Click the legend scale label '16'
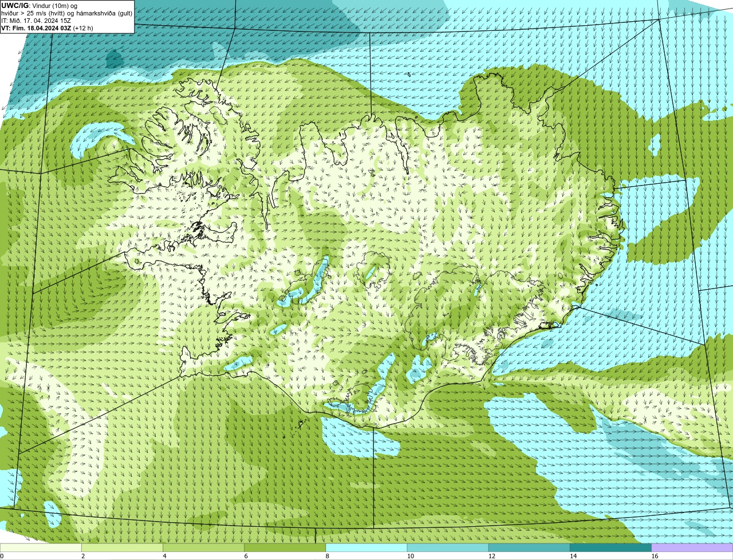 point(655,556)
